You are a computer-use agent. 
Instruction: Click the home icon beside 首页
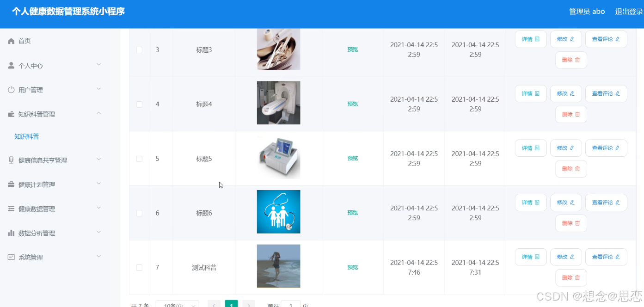12,41
